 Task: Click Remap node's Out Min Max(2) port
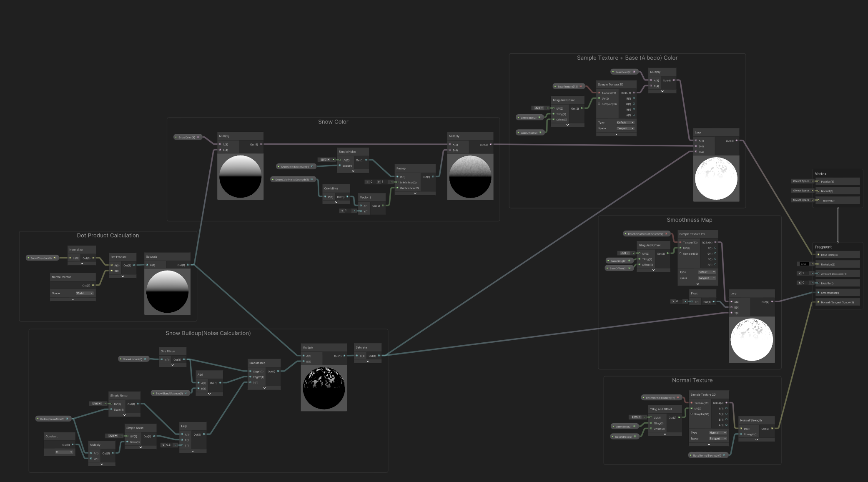[397, 188]
